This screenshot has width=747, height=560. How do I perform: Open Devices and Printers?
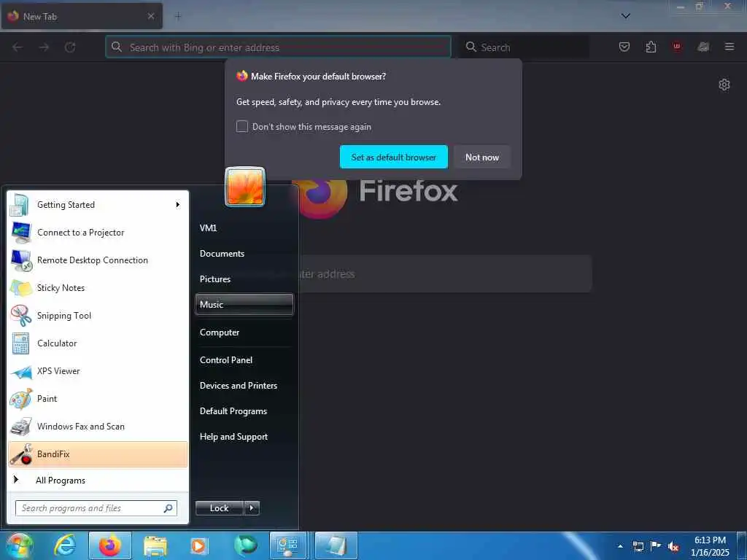[x=244, y=386]
